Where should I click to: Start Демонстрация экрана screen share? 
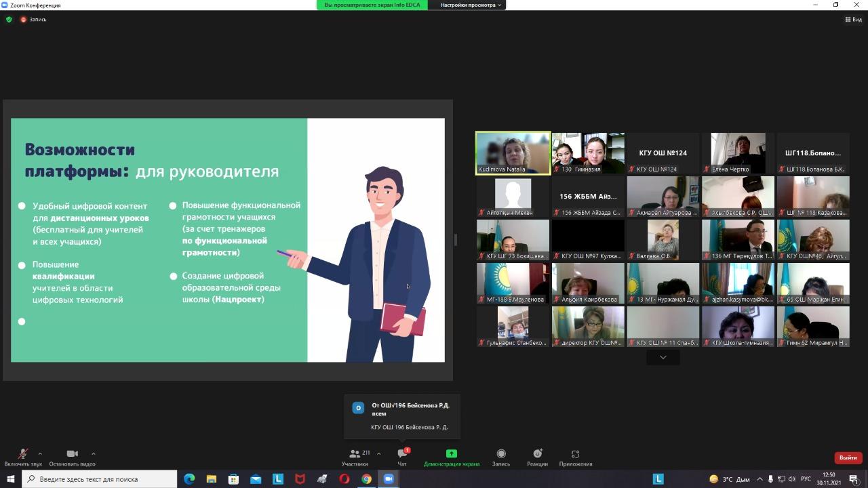pyautogui.click(x=451, y=457)
